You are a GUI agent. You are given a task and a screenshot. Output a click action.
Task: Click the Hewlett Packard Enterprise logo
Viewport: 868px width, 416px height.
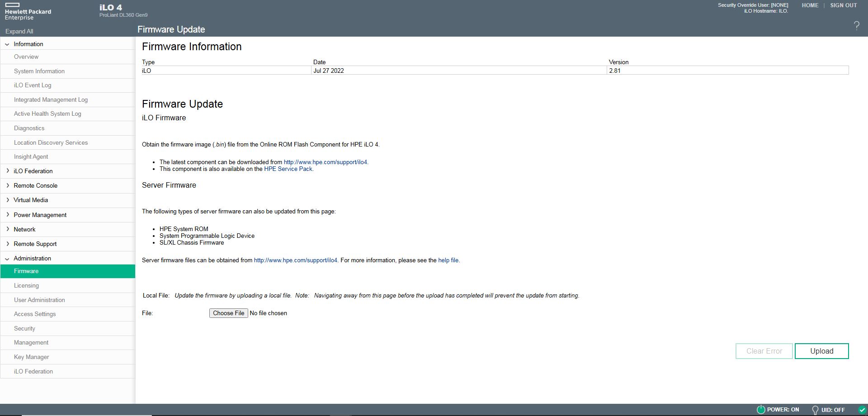28,12
